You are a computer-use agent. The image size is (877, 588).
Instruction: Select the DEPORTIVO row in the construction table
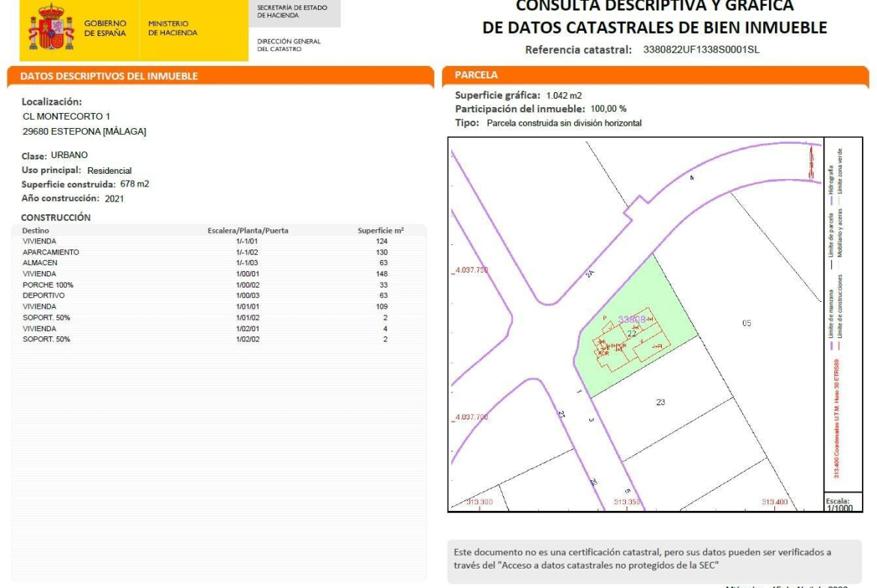[43, 296]
